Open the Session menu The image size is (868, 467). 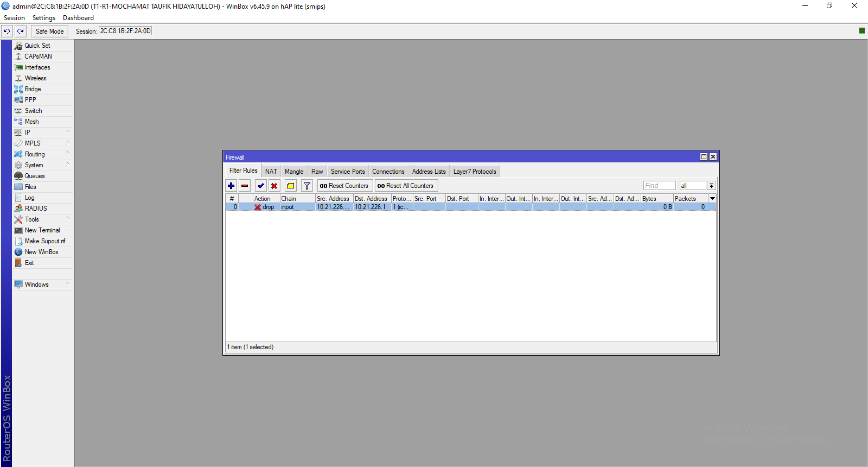point(14,18)
